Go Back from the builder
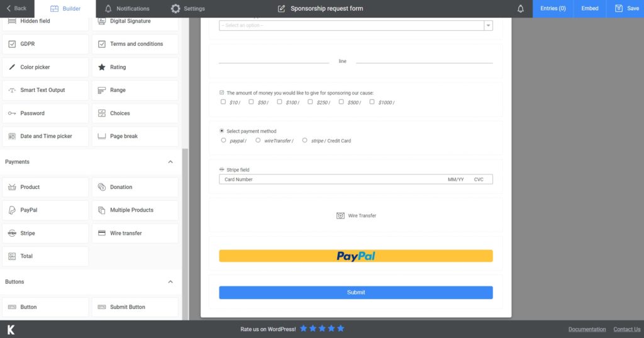 point(16,9)
